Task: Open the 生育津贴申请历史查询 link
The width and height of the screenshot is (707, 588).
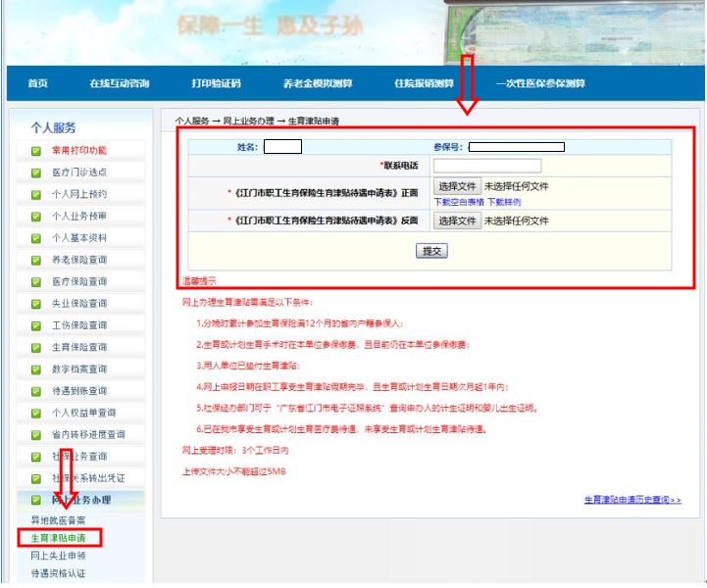Action: click(632, 500)
